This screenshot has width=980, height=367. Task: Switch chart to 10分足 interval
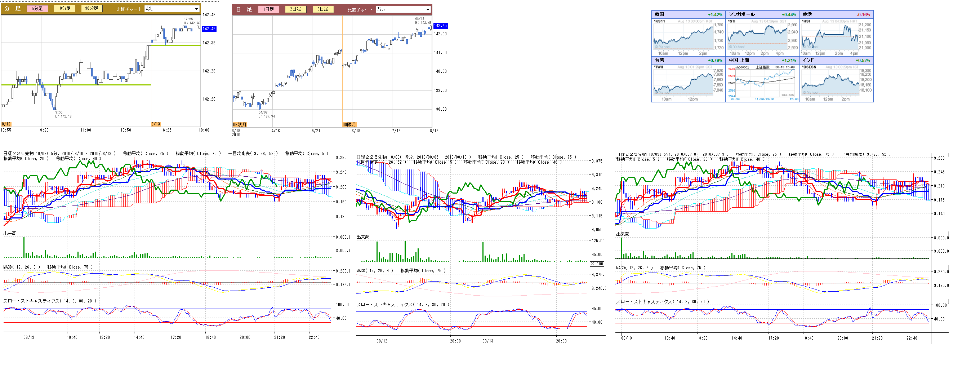(64, 8)
